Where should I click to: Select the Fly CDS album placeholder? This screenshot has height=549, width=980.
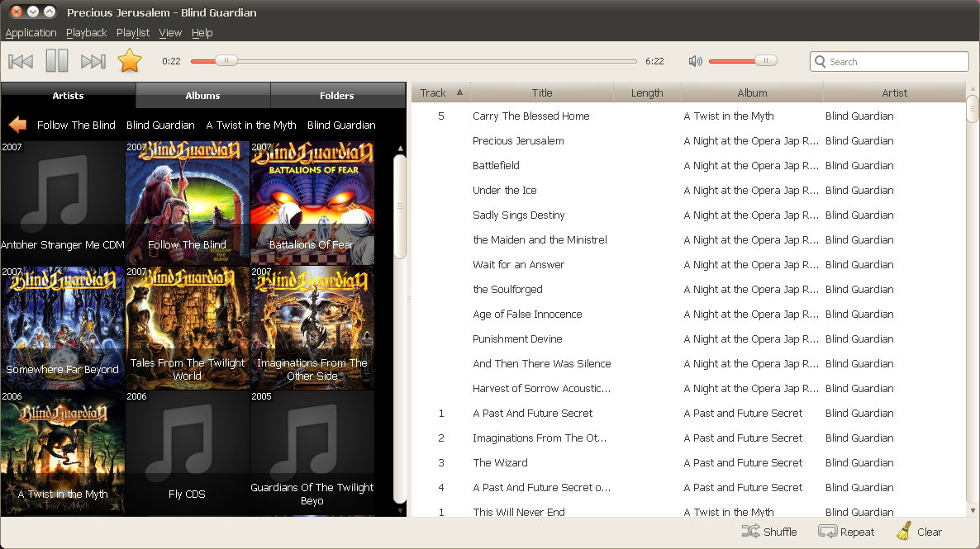click(x=188, y=452)
